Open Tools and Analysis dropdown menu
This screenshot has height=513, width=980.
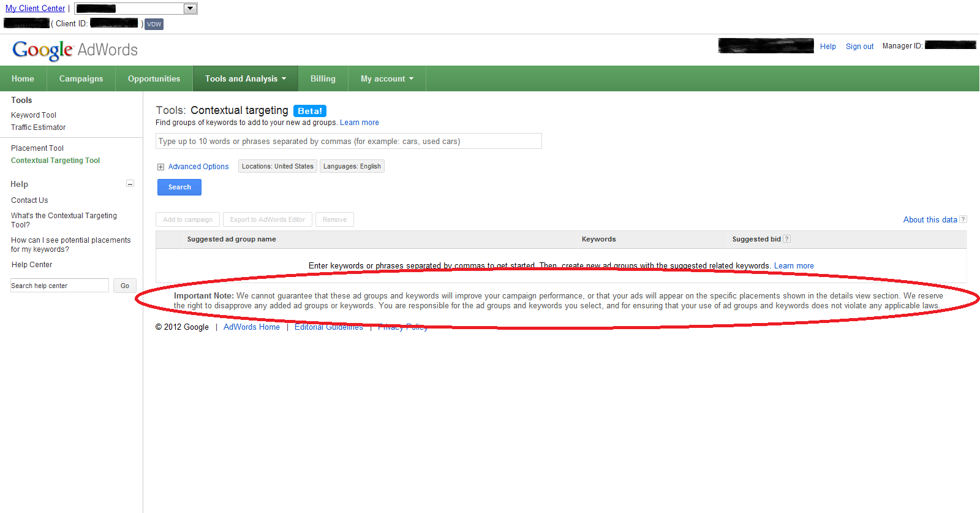246,78
